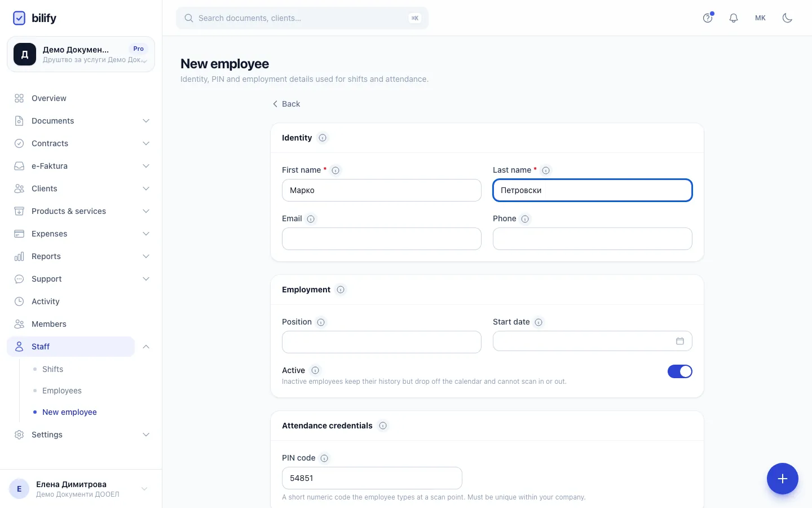Click info icon beside Last name label
Image resolution: width=812 pixels, height=508 pixels.
pos(546,170)
